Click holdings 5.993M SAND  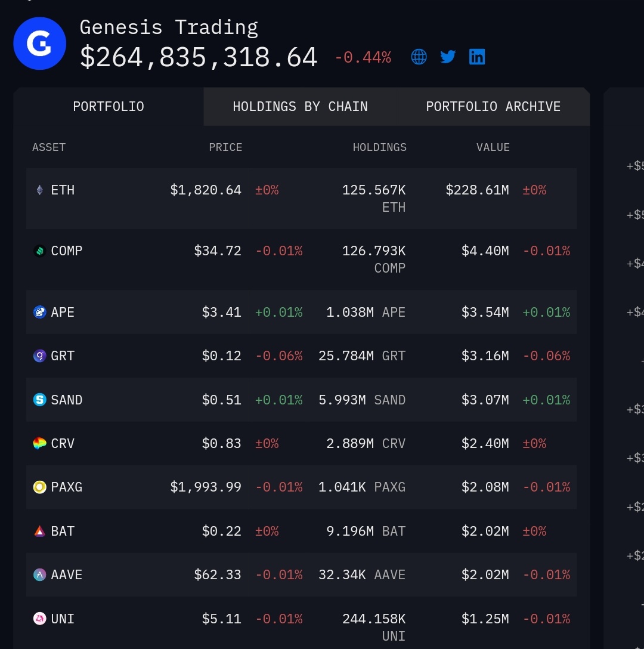point(362,400)
